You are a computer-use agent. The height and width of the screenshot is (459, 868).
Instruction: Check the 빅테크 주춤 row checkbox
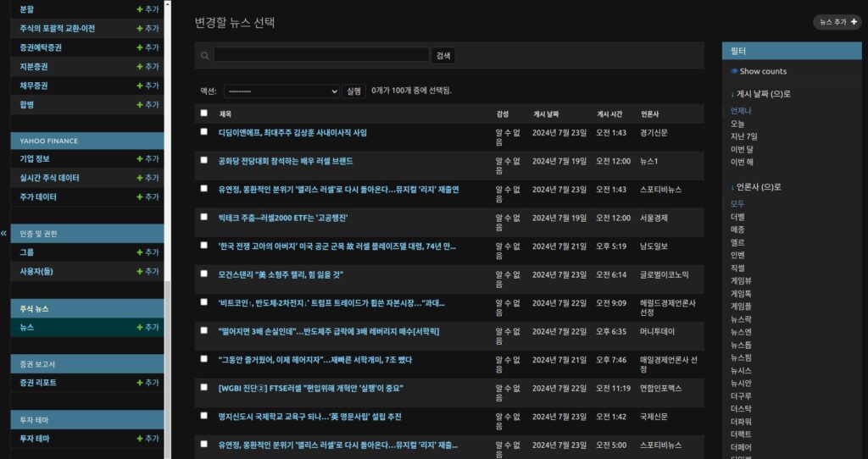coord(203,217)
